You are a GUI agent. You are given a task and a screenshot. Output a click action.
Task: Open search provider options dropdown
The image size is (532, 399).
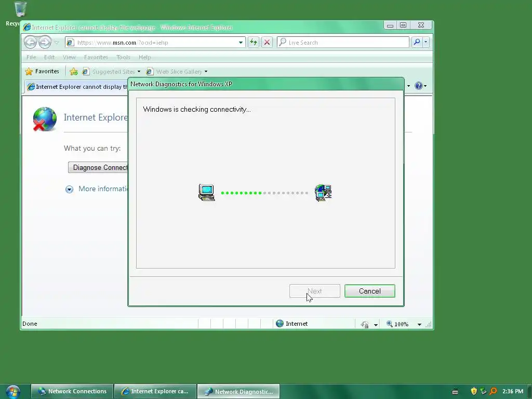coord(426,42)
